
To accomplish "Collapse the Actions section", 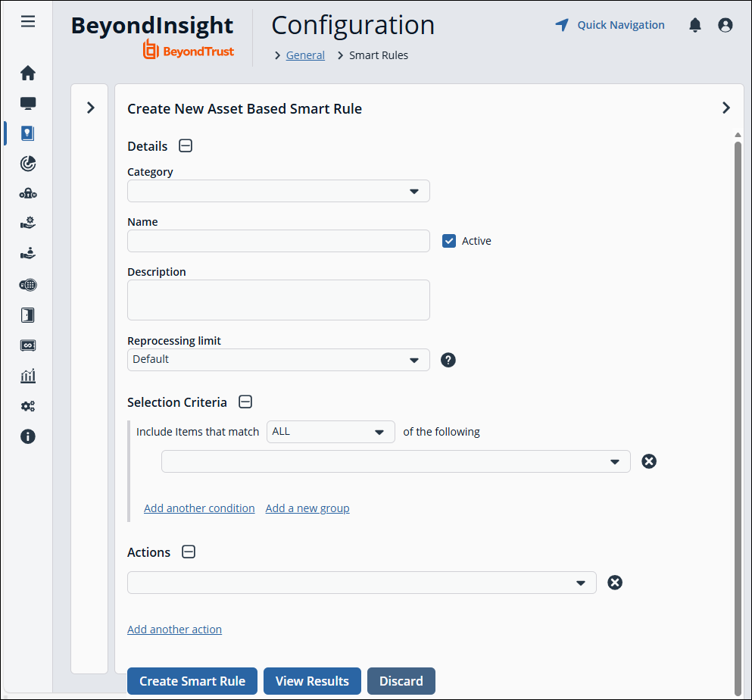I will tap(189, 552).
